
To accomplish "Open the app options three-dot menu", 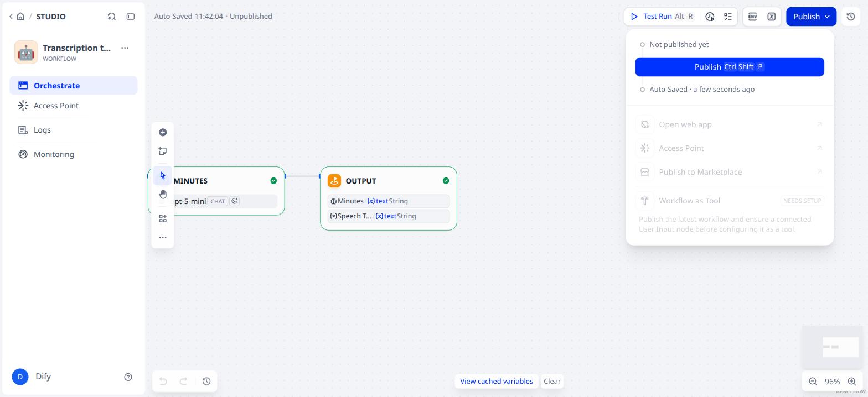I will pos(125,48).
